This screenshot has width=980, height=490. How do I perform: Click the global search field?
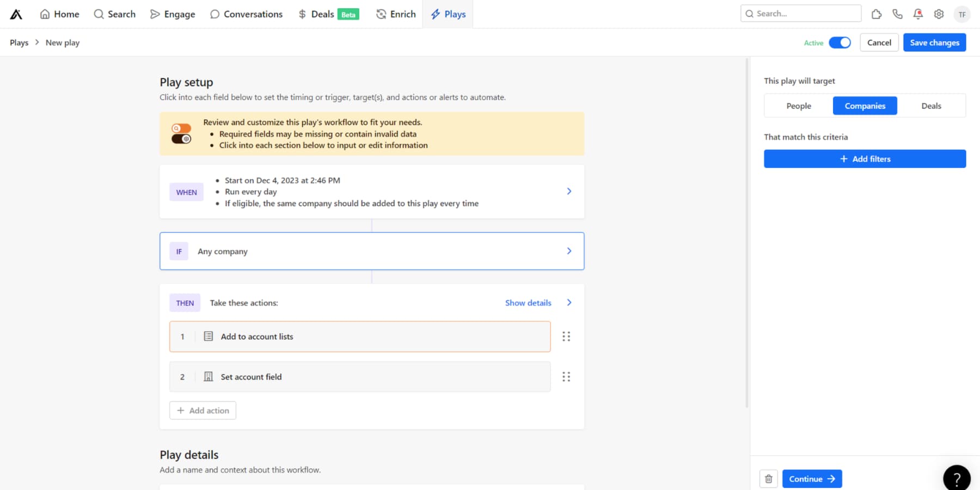800,13
